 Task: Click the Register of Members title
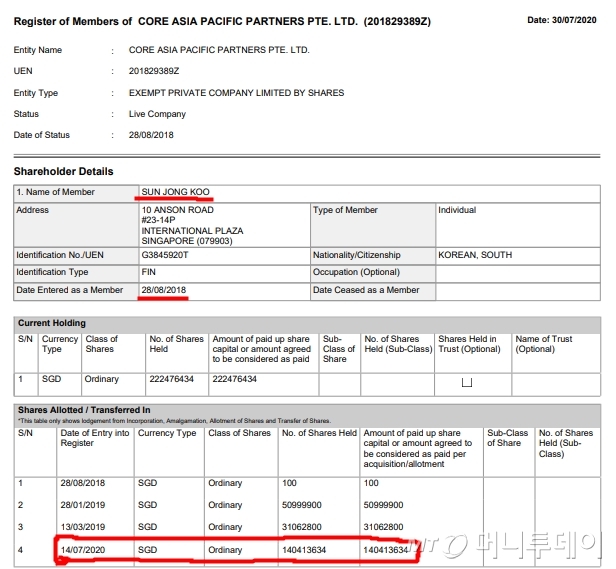pos(222,21)
